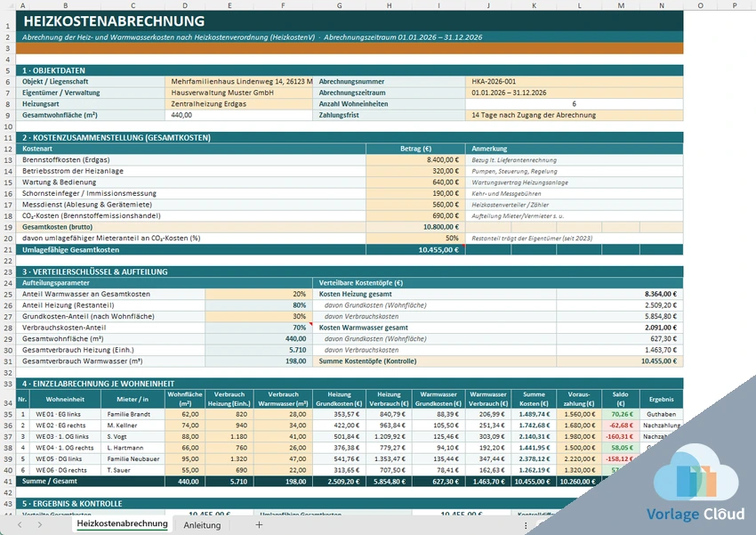Select the '4 · EINZELABRECHNUNG JE WOHNEINHEIT' header

(350, 384)
